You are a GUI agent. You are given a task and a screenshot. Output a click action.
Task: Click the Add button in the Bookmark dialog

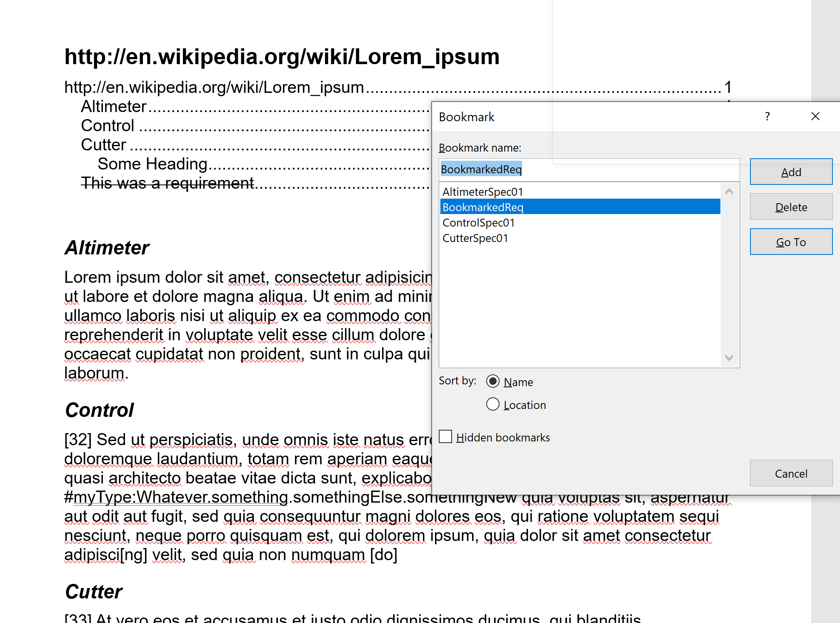[791, 172]
